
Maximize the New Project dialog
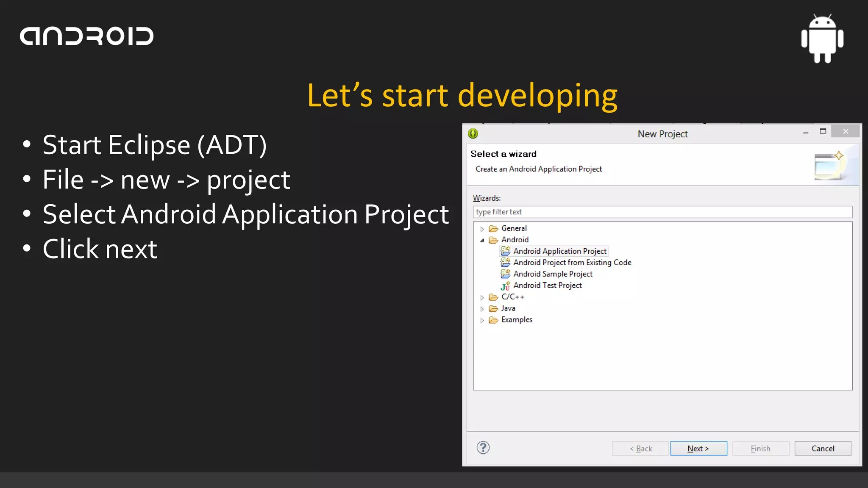coord(823,131)
